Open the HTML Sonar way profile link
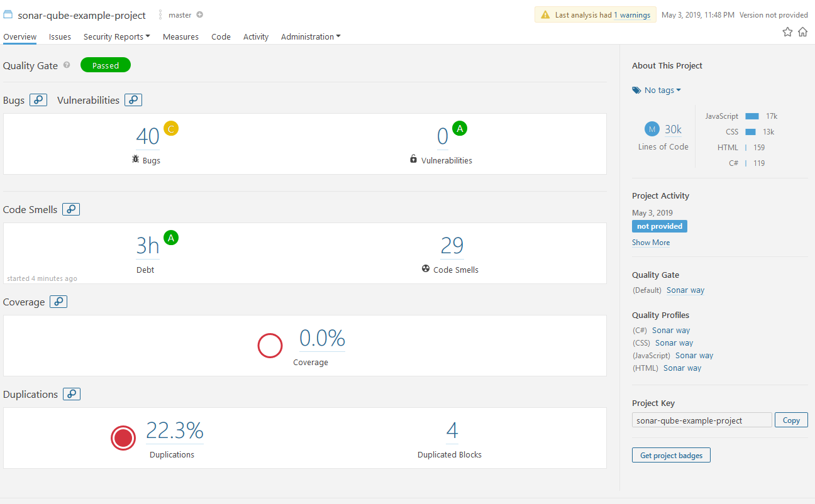 [682, 368]
